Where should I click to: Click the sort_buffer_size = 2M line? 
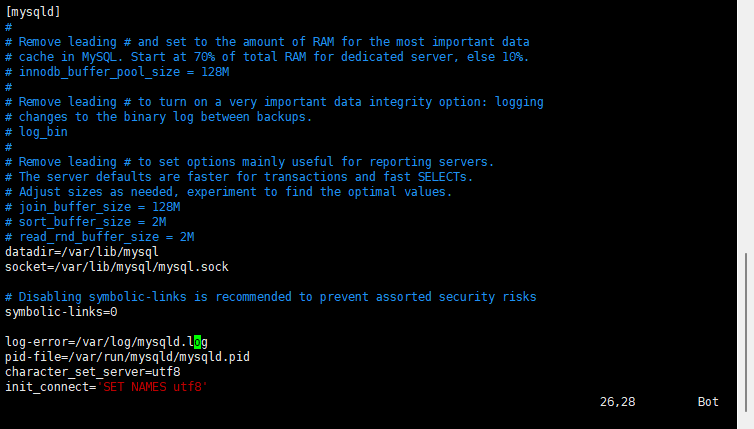(86, 222)
